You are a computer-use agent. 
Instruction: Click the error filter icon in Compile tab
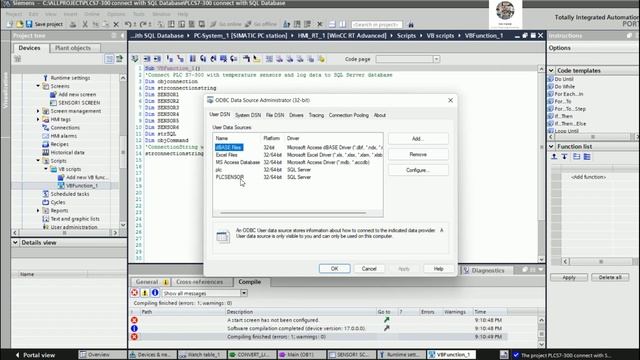pos(134,293)
